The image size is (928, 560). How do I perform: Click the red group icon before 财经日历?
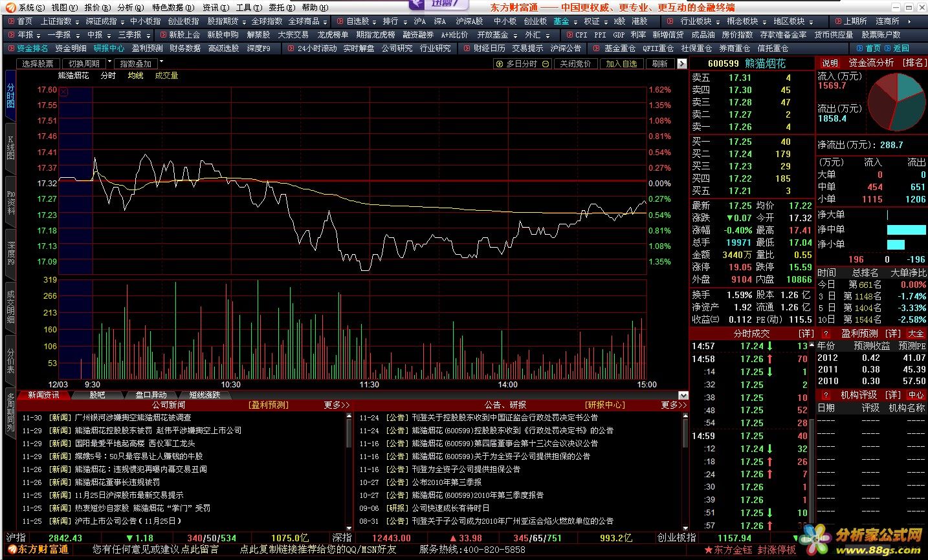click(x=467, y=48)
